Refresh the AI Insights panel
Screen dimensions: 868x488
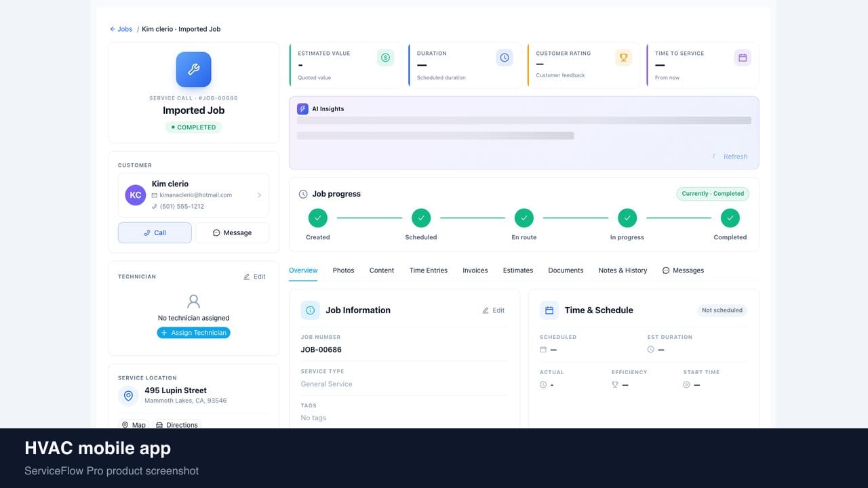(x=730, y=157)
